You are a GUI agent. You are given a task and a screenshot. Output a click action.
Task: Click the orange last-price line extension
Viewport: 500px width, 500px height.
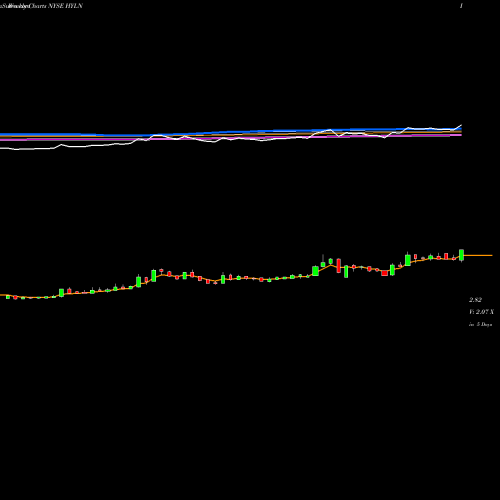pos(478,255)
